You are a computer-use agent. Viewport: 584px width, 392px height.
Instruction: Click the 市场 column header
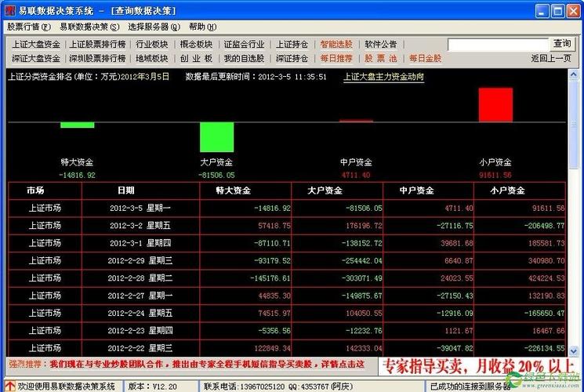pyautogui.click(x=45, y=191)
